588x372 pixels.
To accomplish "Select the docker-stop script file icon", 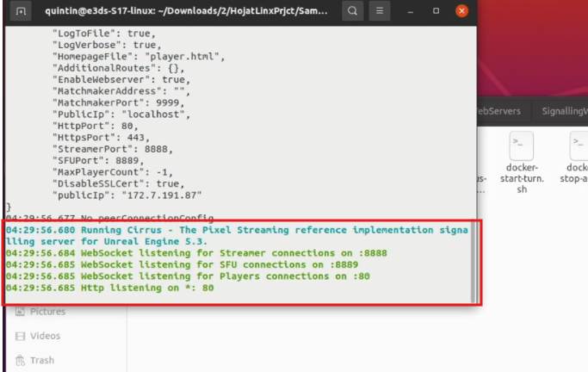I will coord(577,143).
